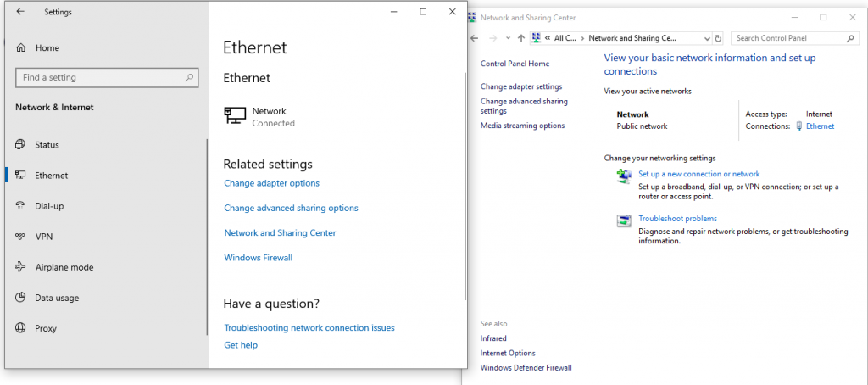Click the Search Control Panel field
868x385 pixels.
tap(795, 38)
